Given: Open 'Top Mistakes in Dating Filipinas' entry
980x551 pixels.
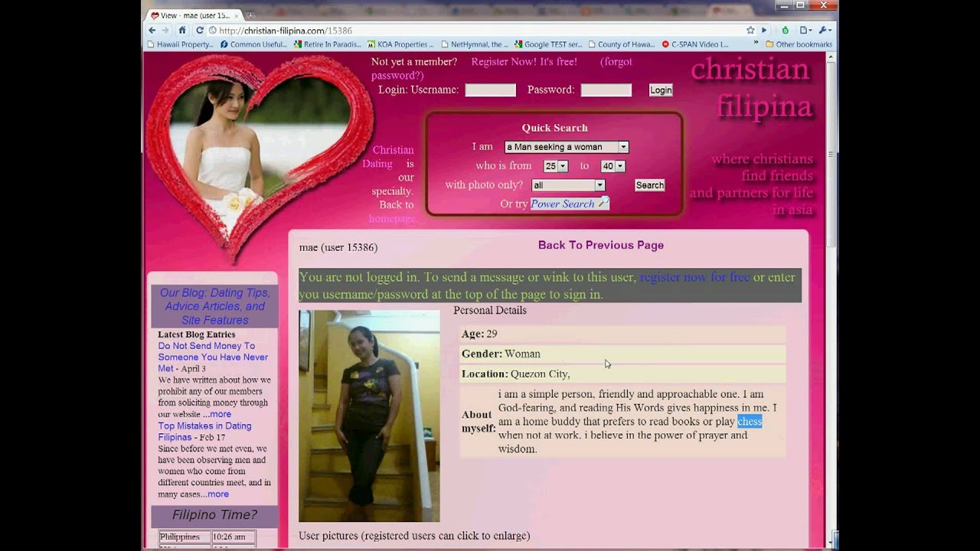Looking at the screenshot, I should click(204, 432).
